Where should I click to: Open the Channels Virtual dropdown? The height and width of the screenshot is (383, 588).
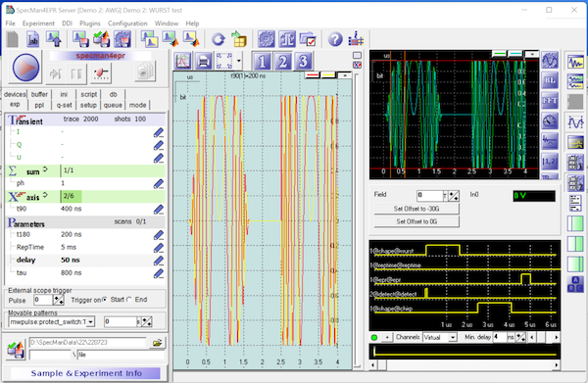click(453, 337)
